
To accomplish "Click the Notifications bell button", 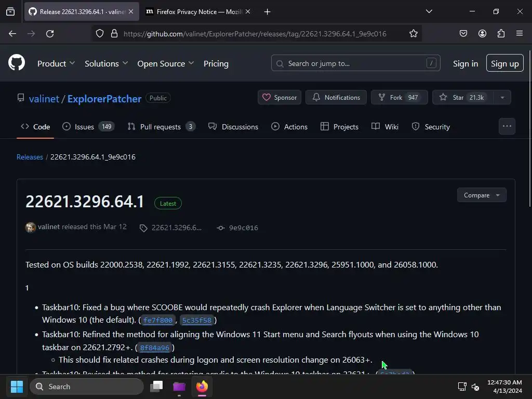I will [x=336, y=97].
